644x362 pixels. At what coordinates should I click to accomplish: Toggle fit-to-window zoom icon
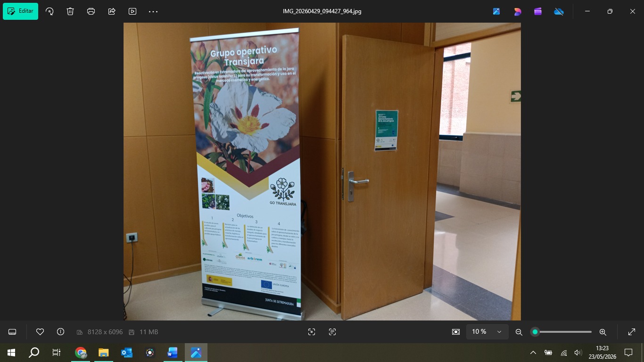click(x=455, y=332)
